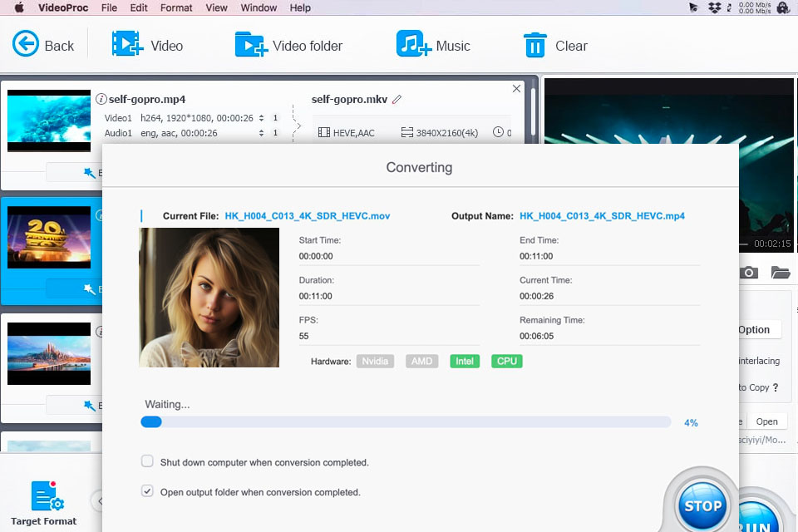Enable shut down computer when conversion completed
Viewport: 798px width, 532px height.
(x=147, y=461)
